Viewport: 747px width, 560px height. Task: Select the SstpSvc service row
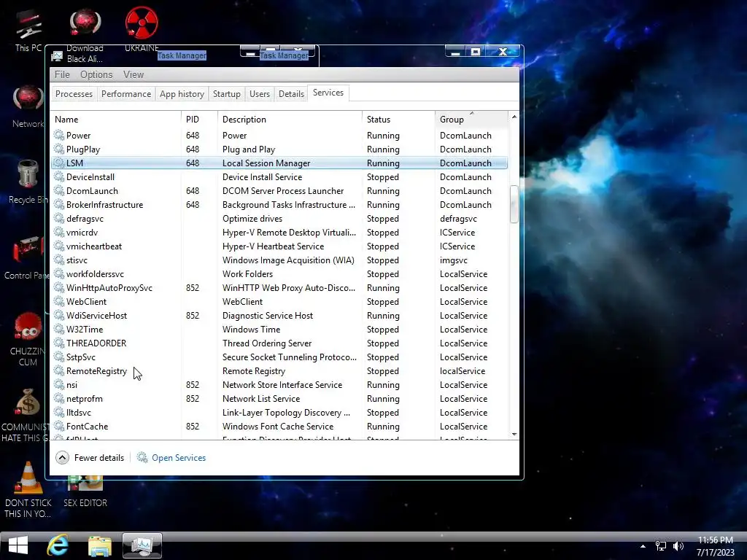point(279,357)
